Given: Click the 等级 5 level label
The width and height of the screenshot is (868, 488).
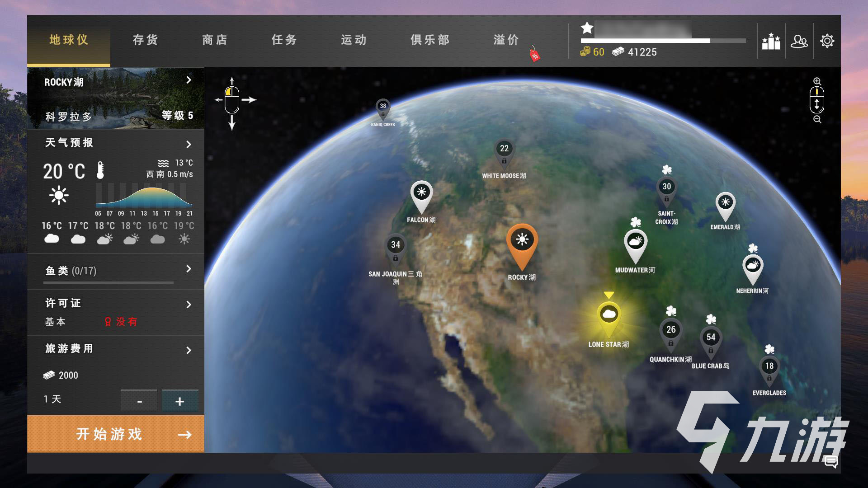Looking at the screenshot, I should 178,116.
